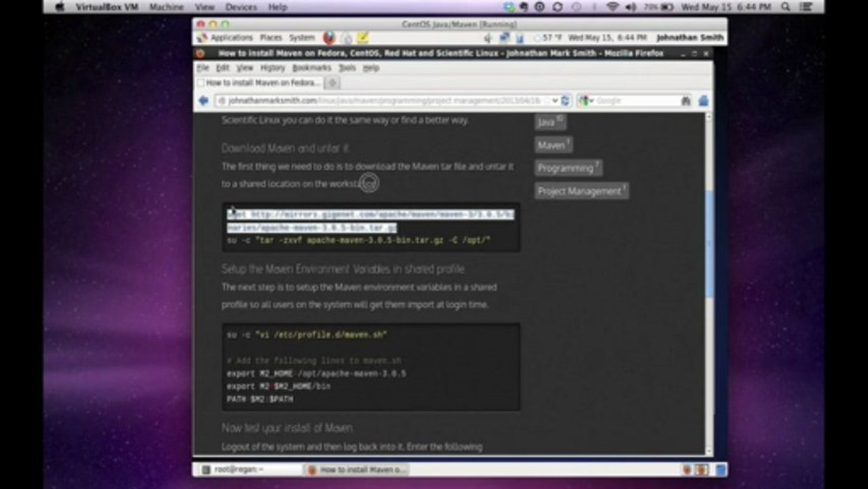Click the Wed May 15 6:44 PM panel clock
868x489 pixels.
click(607, 38)
